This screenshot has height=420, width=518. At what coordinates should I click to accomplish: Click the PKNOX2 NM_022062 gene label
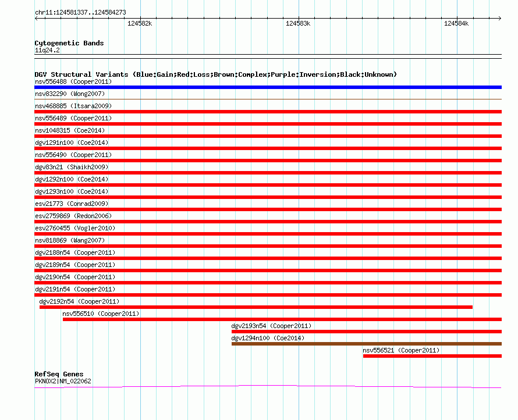point(63,381)
